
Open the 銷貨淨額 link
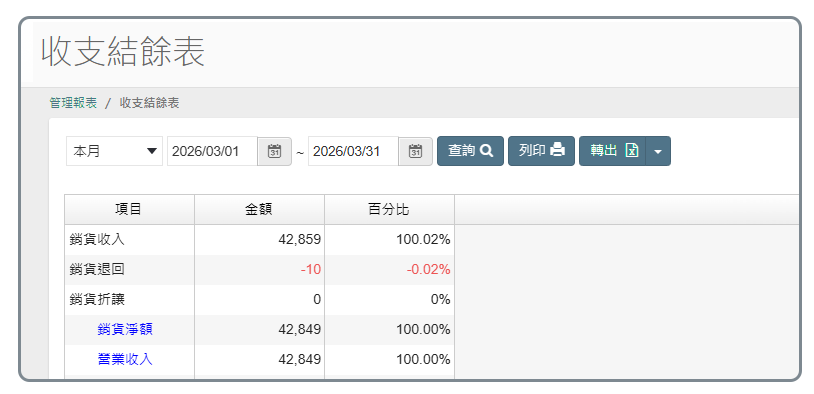click(x=125, y=329)
